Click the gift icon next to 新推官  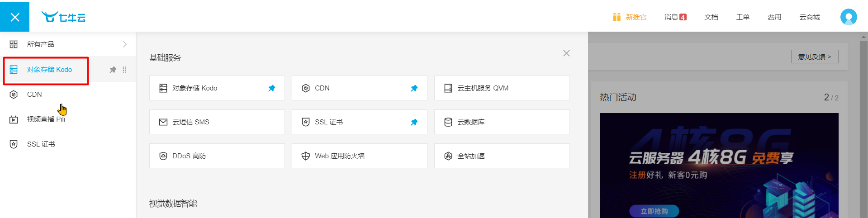tap(617, 17)
